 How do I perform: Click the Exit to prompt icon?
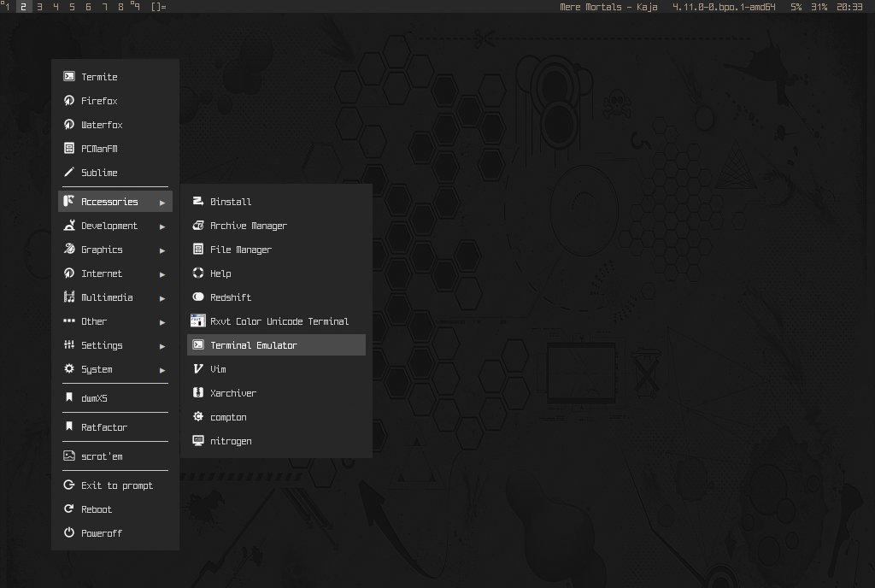tap(69, 485)
